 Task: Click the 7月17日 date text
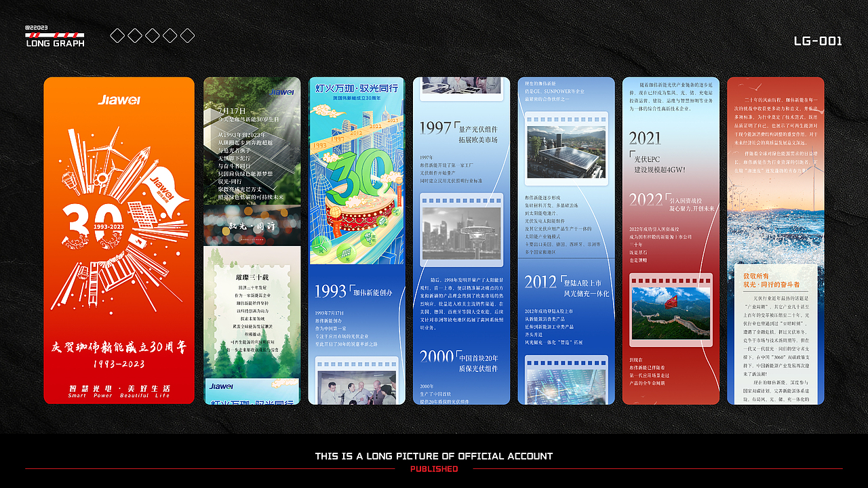(232, 110)
